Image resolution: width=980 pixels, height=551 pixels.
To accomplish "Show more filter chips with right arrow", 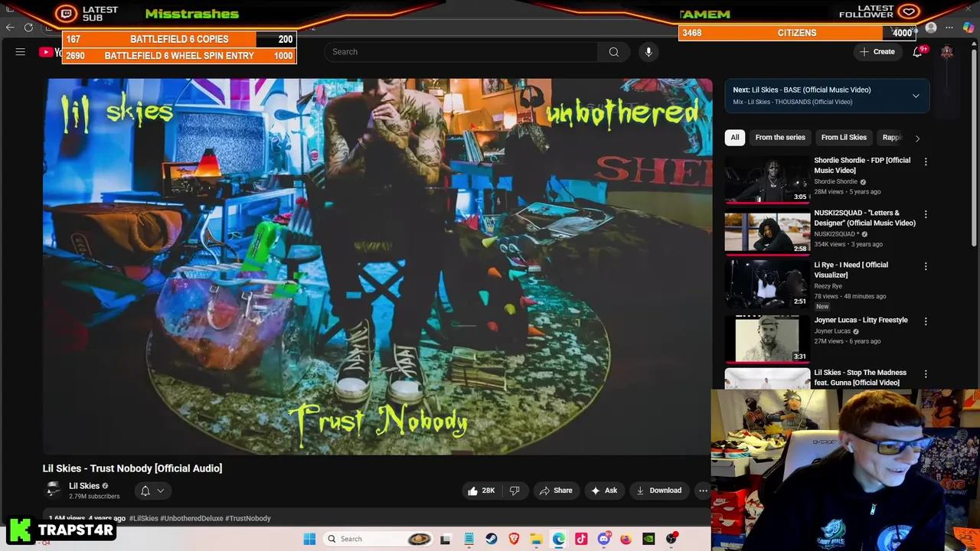I will point(917,138).
